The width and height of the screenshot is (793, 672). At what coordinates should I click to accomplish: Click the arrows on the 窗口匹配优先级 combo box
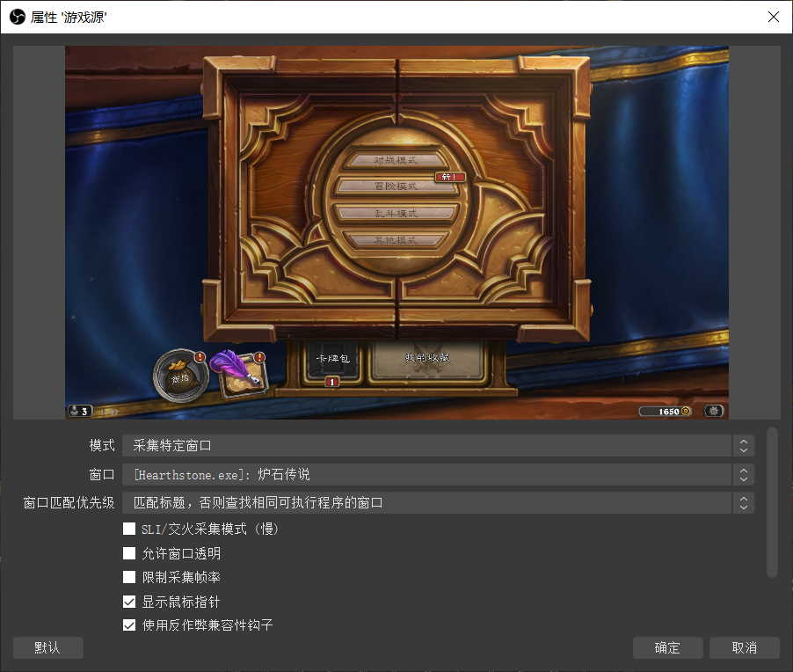[744, 502]
